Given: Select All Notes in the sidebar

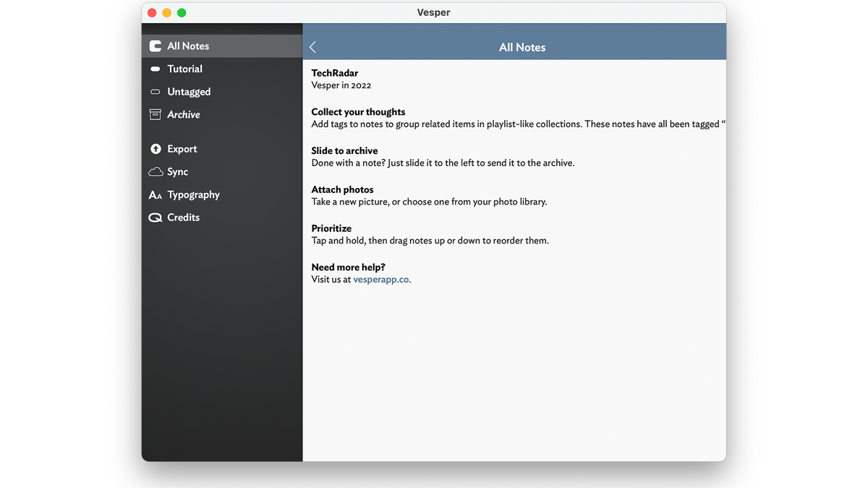Looking at the screenshot, I should [188, 46].
